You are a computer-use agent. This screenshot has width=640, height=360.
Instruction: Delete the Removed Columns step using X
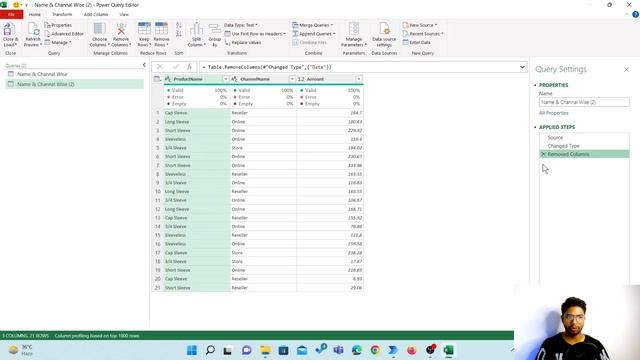tap(543, 154)
